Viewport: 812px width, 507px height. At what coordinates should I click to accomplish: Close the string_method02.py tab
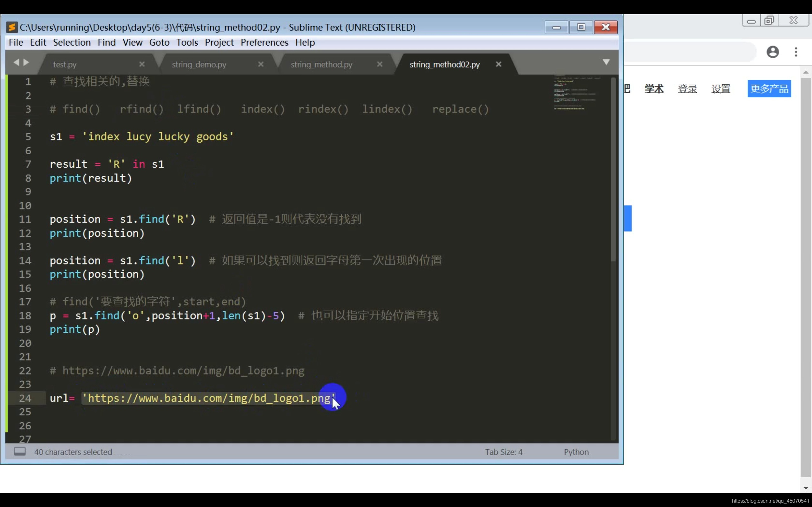tap(499, 64)
